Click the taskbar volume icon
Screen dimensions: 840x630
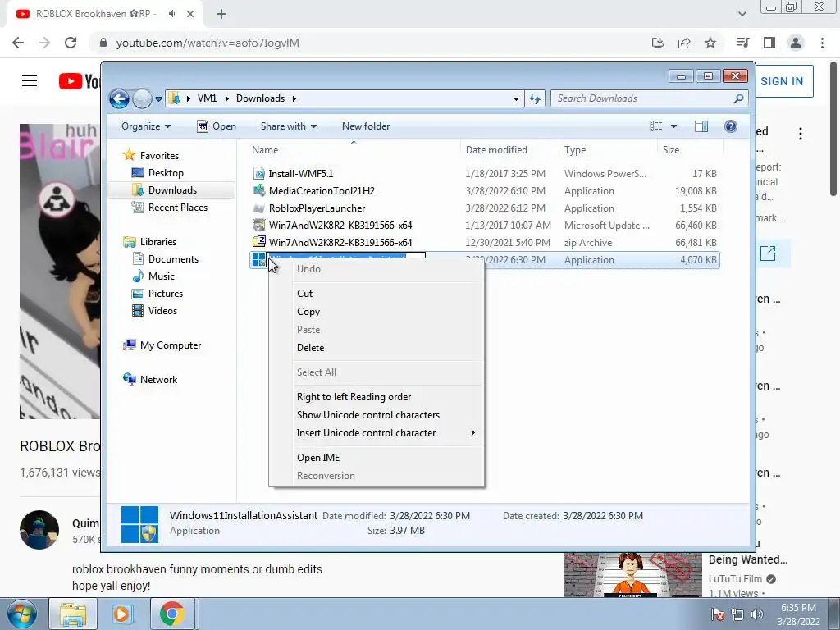757,614
